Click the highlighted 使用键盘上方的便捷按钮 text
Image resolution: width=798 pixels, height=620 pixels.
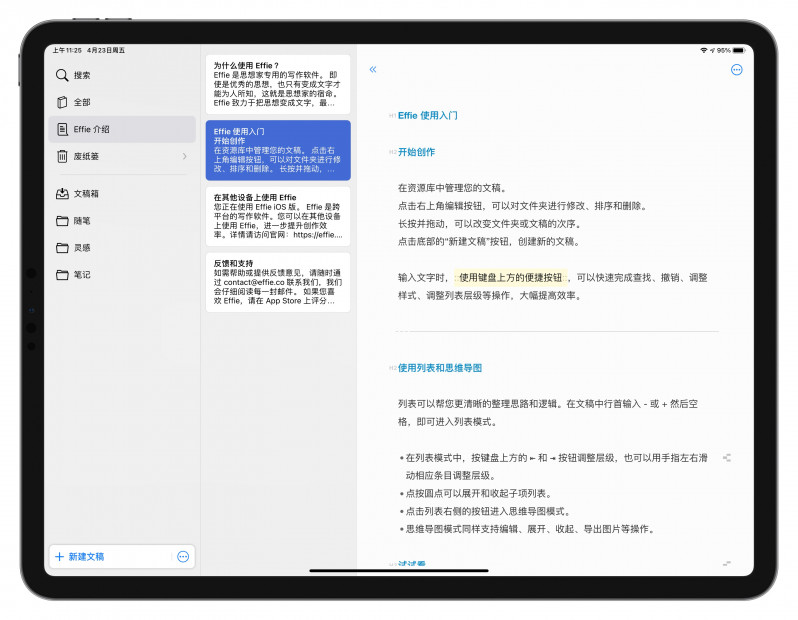(510, 277)
